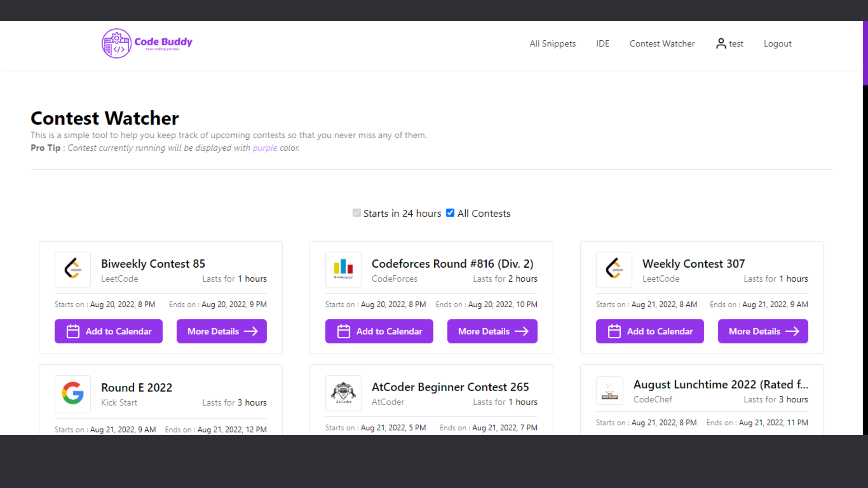Open More Details for Weekly Contest 307
The height and width of the screenshot is (488, 868).
pyautogui.click(x=763, y=331)
